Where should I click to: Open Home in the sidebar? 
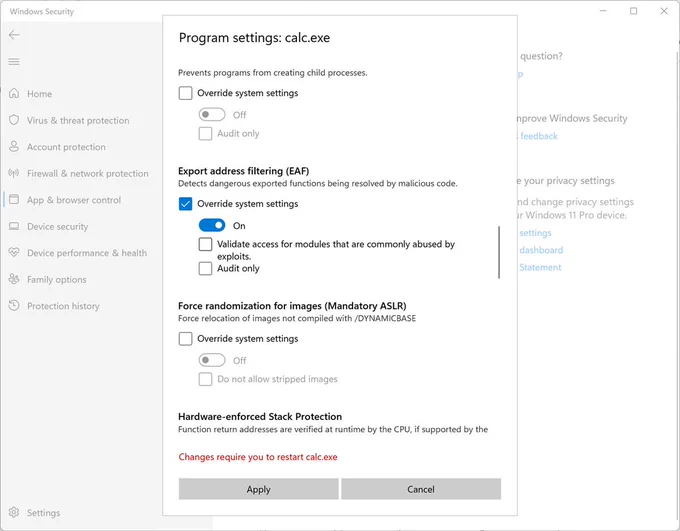click(39, 94)
